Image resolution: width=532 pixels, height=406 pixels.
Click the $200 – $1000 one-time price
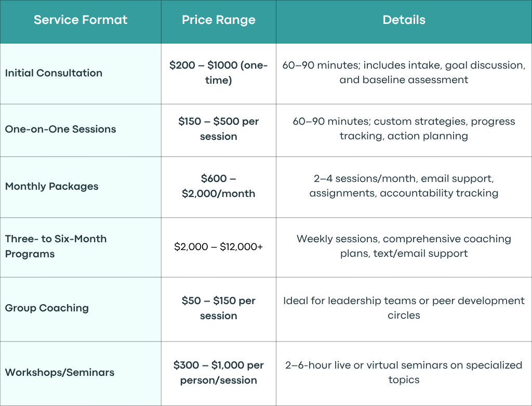219,73
